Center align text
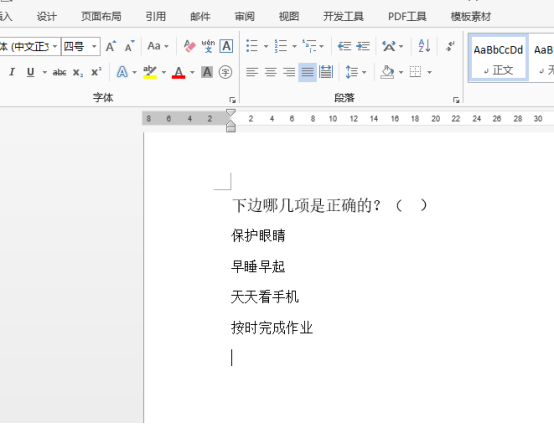 point(271,72)
